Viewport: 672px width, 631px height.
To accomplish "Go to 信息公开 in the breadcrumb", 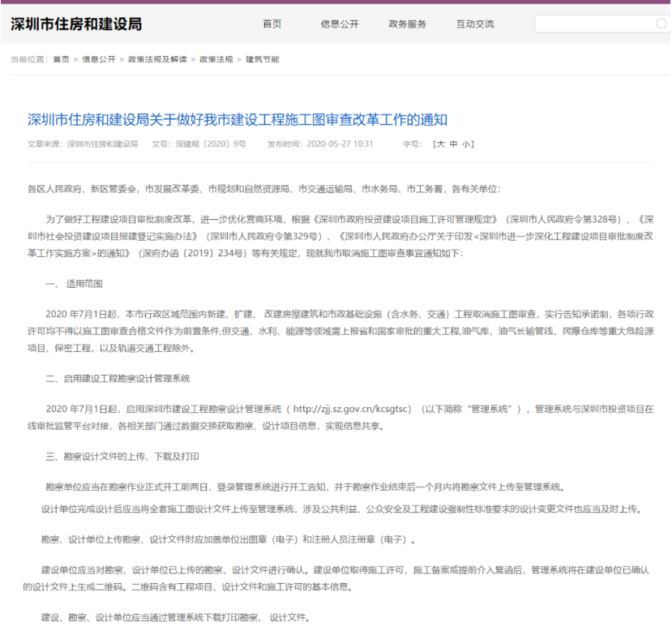I will (x=99, y=59).
